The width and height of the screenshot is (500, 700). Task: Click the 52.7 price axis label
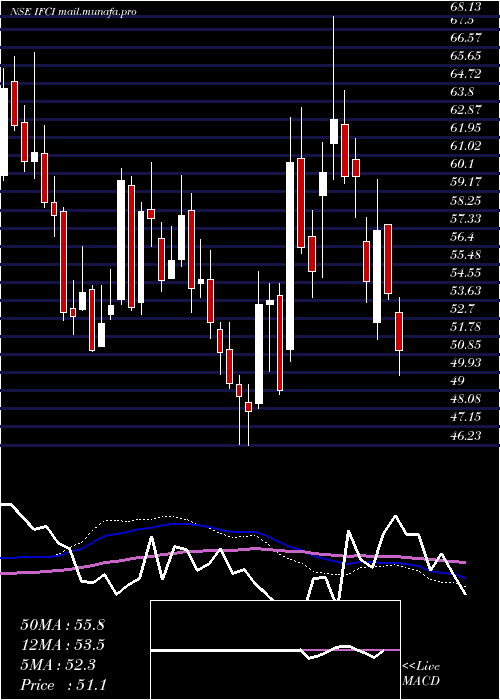click(463, 309)
